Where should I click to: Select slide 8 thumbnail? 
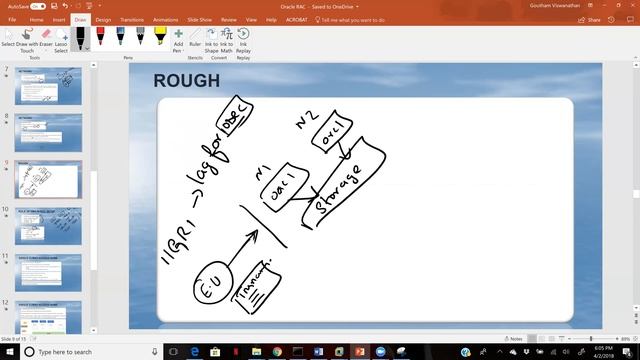coord(48,133)
